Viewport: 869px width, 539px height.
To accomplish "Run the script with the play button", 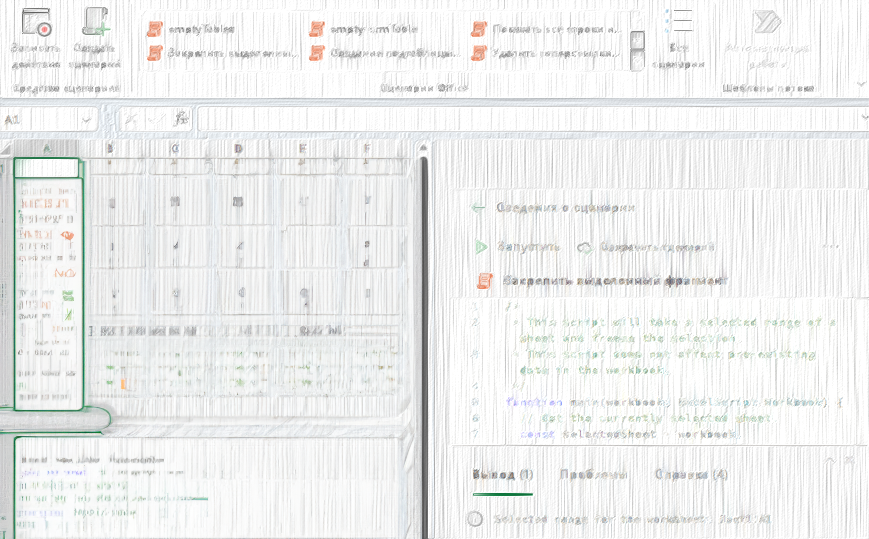I will pos(481,247).
